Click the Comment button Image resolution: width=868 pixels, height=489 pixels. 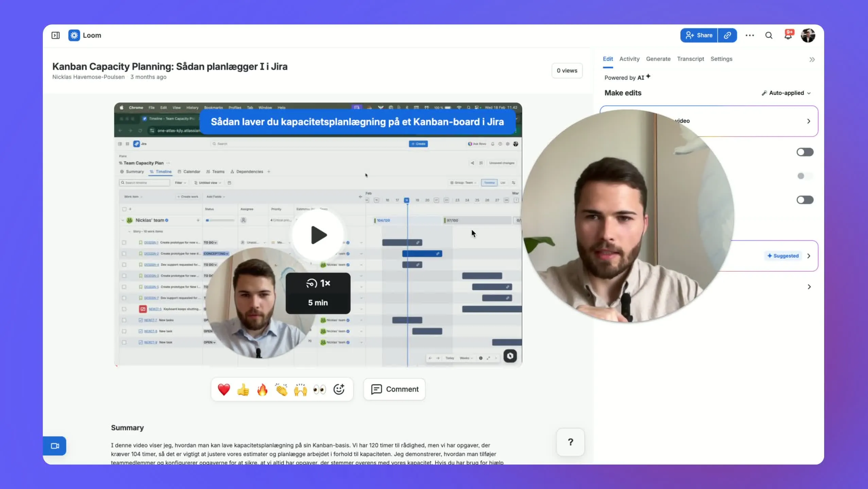[394, 389]
